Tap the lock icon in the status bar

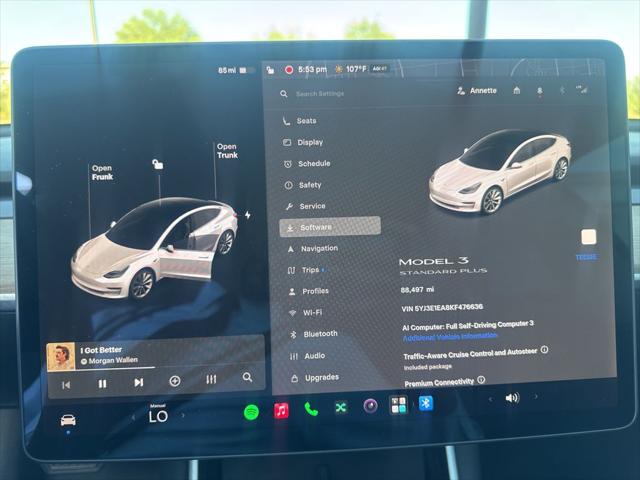[270, 70]
